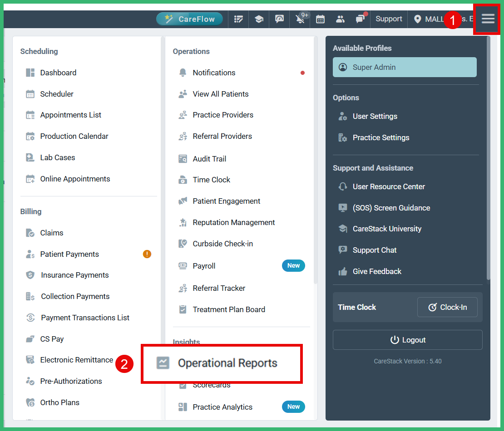Click the Clock-In button
Screen dimensions: 504x431
tap(447, 307)
